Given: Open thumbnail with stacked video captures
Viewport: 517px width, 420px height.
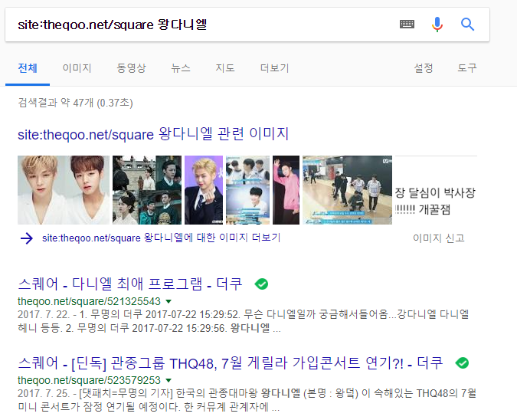Looking at the screenshot, I should pos(247,190).
